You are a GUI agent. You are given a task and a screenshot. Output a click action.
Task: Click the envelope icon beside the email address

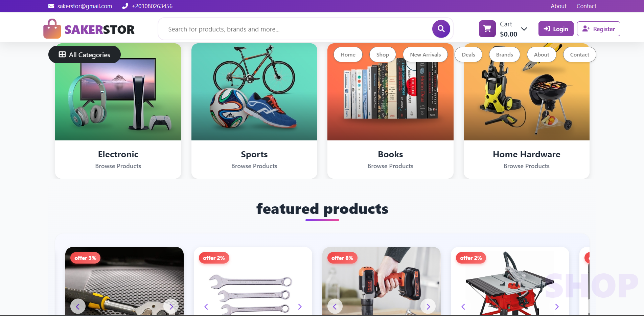point(51,6)
